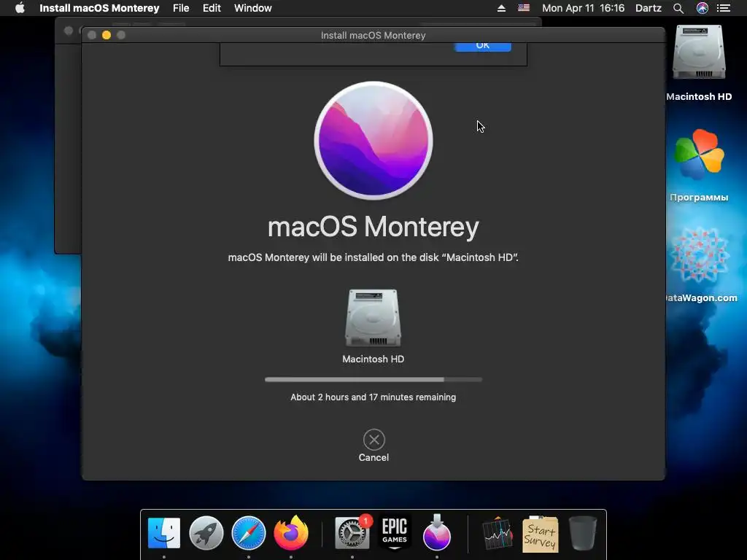Image resolution: width=747 pixels, height=560 pixels.
Task: Launch Siri from the menu bar
Action: coord(703,8)
